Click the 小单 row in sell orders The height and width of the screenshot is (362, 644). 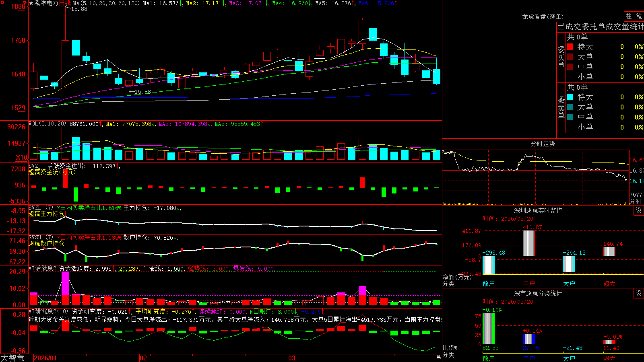click(605, 127)
